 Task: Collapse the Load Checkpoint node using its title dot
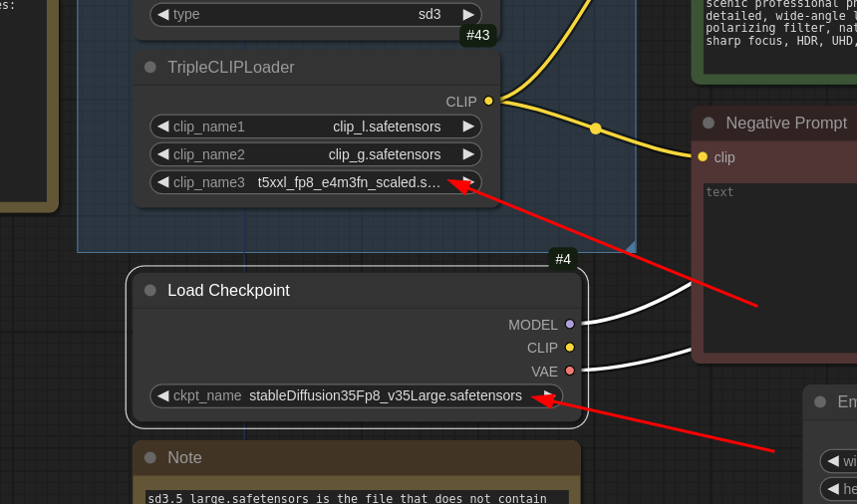(150, 291)
